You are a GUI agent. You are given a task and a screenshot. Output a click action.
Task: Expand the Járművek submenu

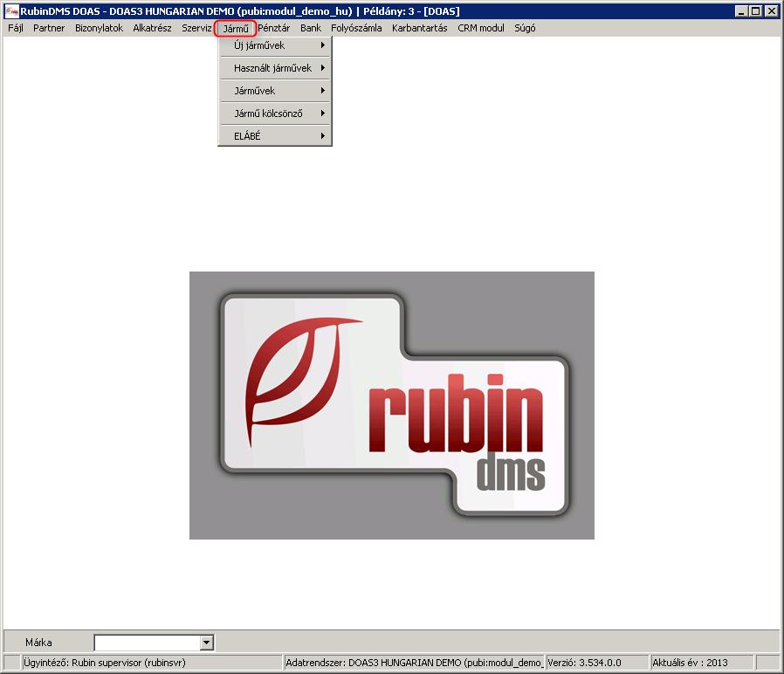(275, 91)
